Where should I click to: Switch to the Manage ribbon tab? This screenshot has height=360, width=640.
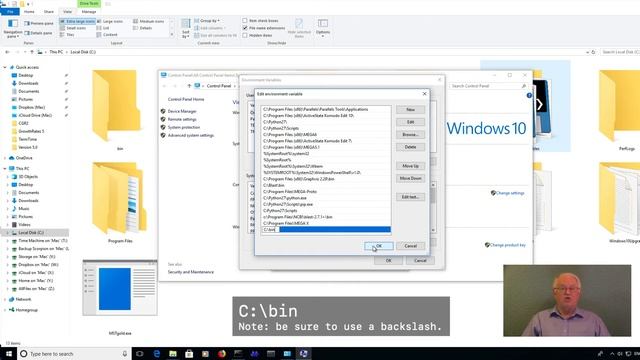point(89,12)
